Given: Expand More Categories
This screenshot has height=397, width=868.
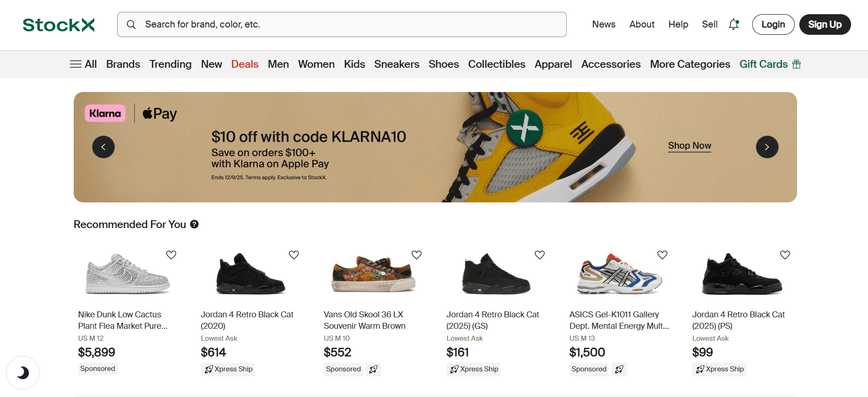Looking at the screenshot, I should 690,64.
